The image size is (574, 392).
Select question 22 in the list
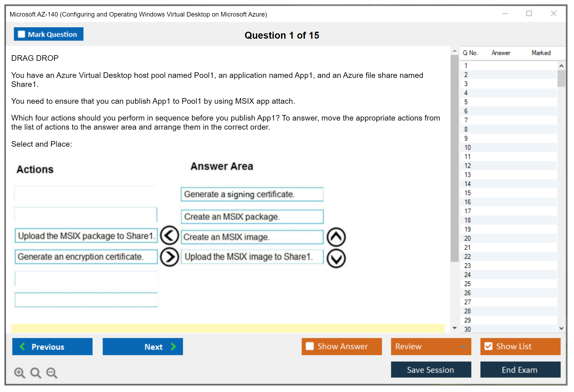467,257
